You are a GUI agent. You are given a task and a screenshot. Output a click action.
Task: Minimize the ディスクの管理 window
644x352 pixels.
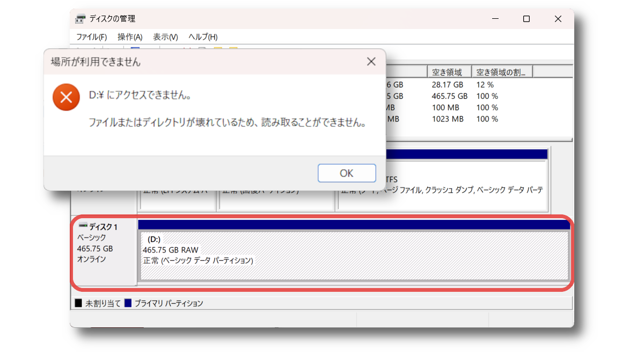(x=494, y=19)
